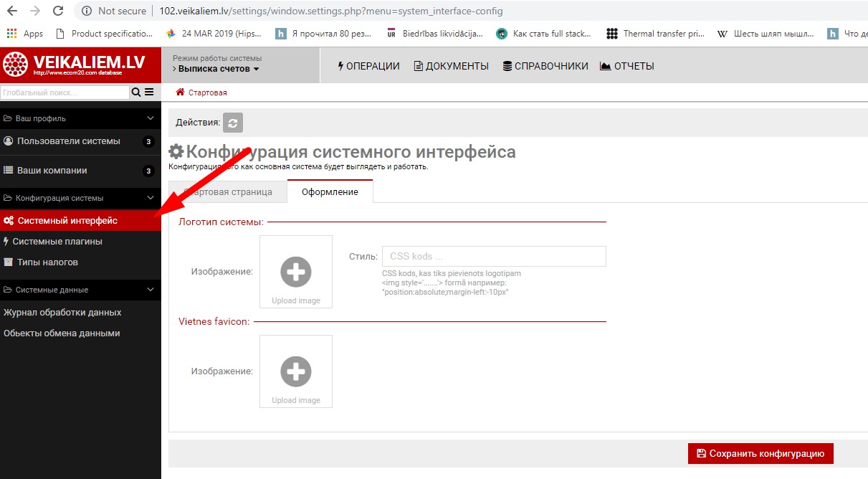Open the ОПЕРАЦИИ menu

coord(368,66)
